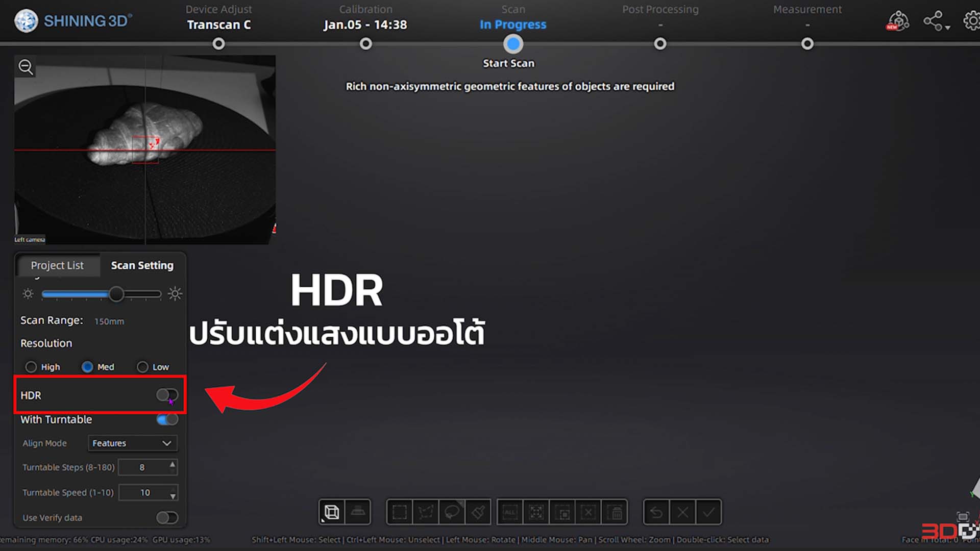Screen dimensions: 980x551
Task: Confirm with the checkmark icon
Action: [708, 512]
